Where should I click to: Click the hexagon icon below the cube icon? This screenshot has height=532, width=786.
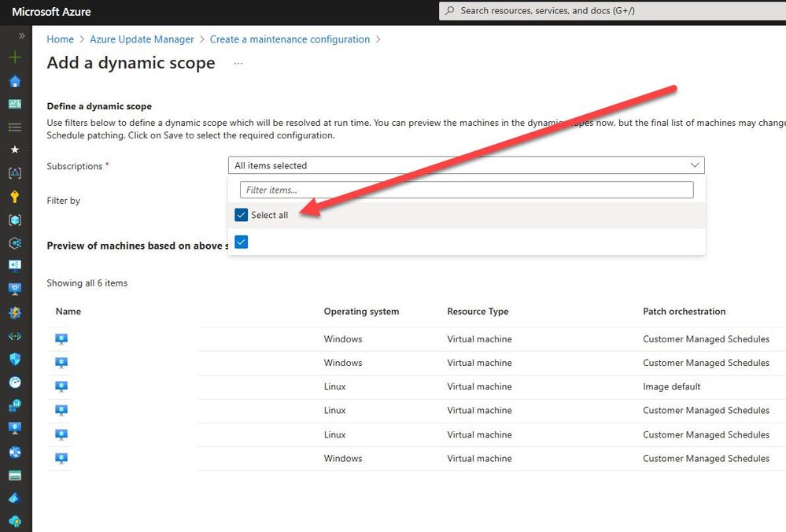tap(15, 242)
